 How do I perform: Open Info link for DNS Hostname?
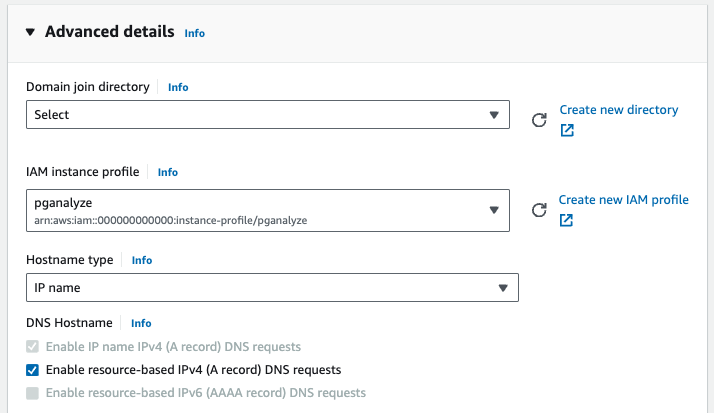click(141, 323)
